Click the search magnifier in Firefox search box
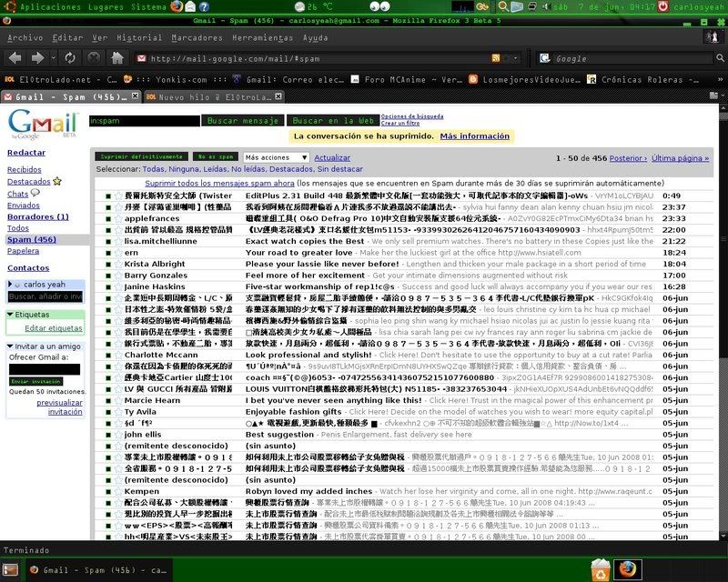 pos(720,58)
